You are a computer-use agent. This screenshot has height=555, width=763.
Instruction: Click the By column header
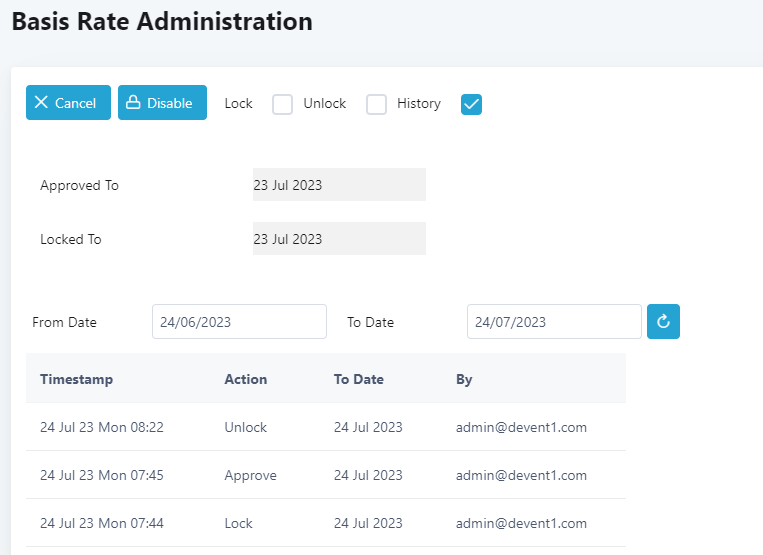464,379
